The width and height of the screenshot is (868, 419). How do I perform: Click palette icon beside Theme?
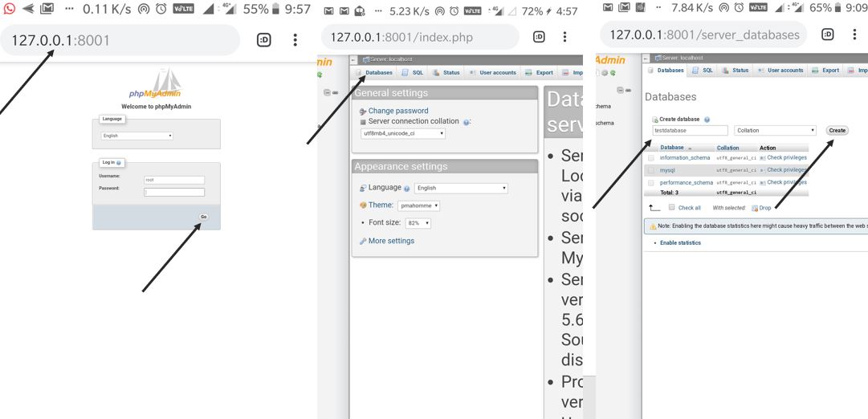pos(363,205)
